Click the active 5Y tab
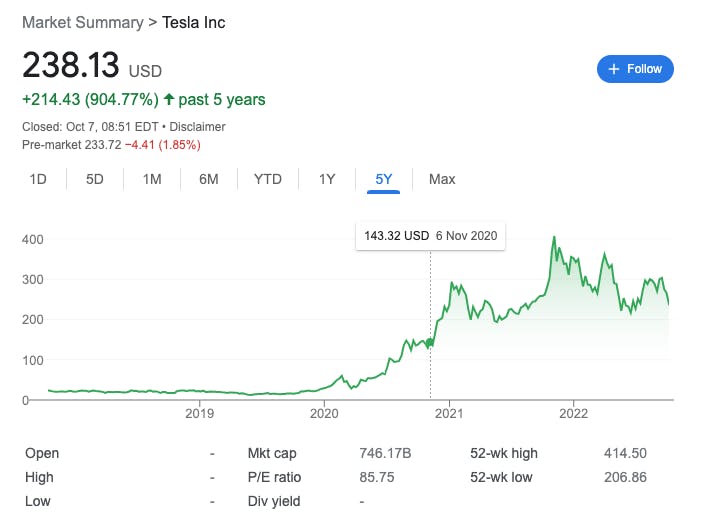705x517 pixels. pos(384,179)
